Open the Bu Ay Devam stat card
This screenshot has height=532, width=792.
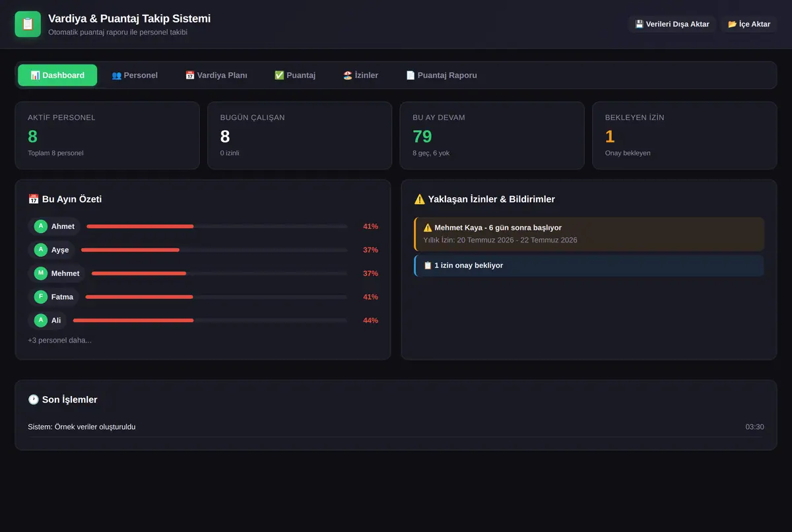pos(492,135)
